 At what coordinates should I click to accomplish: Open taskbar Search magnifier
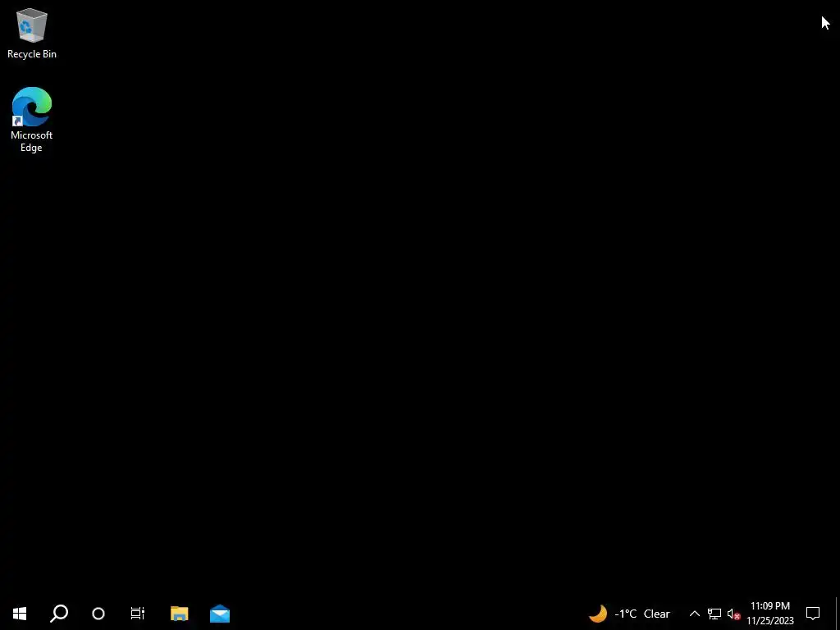(59, 614)
